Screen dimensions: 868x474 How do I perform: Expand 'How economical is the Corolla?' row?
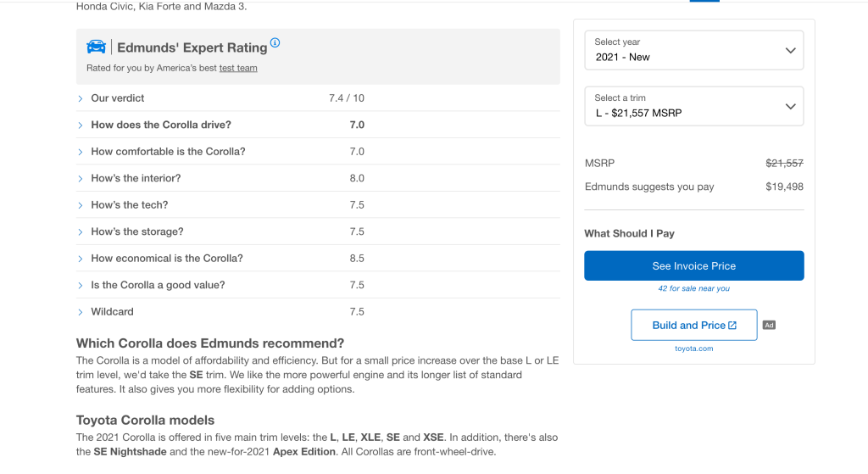pyautogui.click(x=166, y=259)
